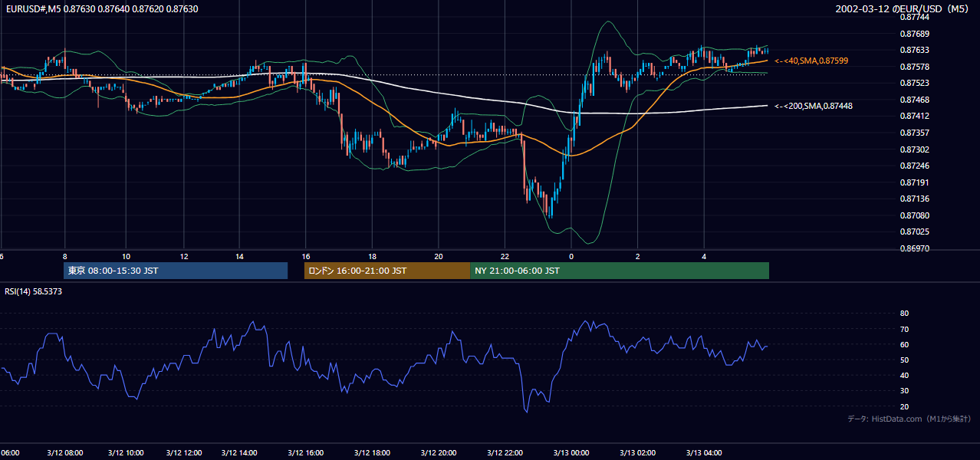Click the 3/12 10:00 bottom time label

pyautogui.click(x=127, y=452)
